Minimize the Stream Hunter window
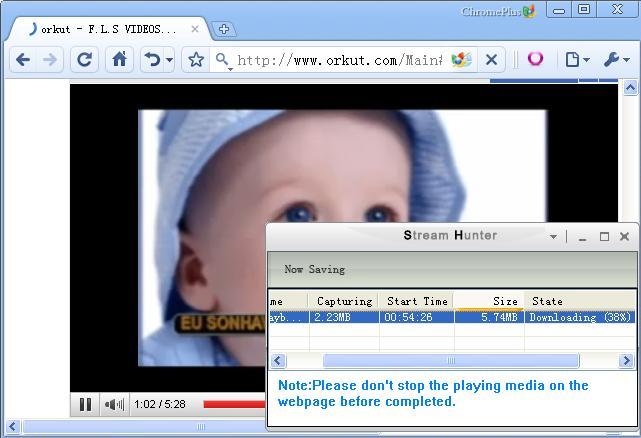The height and width of the screenshot is (438, 641). pyautogui.click(x=583, y=237)
